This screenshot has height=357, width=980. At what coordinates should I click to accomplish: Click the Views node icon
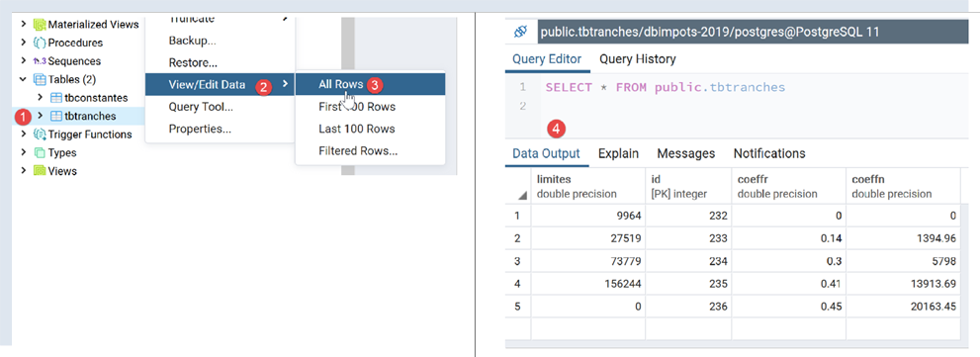pyautogui.click(x=40, y=171)
